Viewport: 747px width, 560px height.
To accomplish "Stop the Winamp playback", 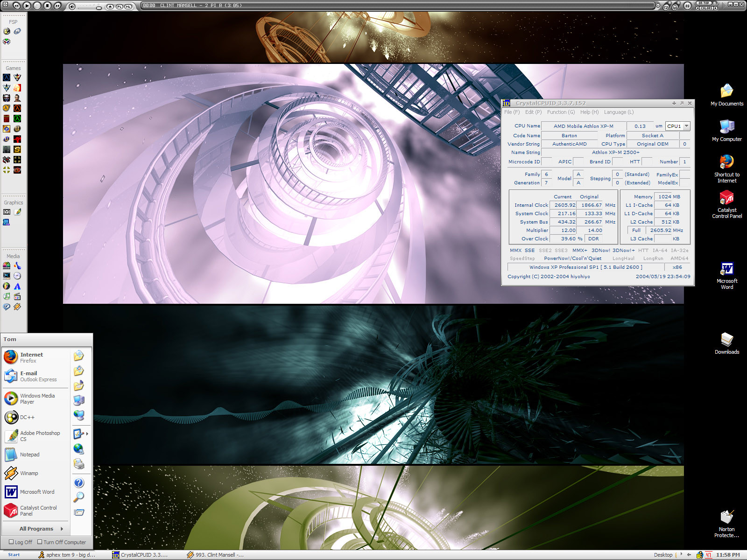I will tap(47, 6).
